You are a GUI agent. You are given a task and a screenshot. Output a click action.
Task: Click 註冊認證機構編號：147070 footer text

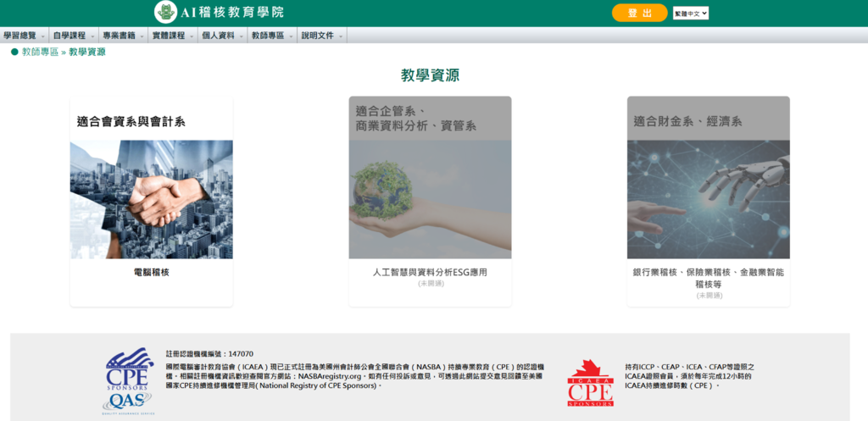pyautogui.click(x=210, y=353)
